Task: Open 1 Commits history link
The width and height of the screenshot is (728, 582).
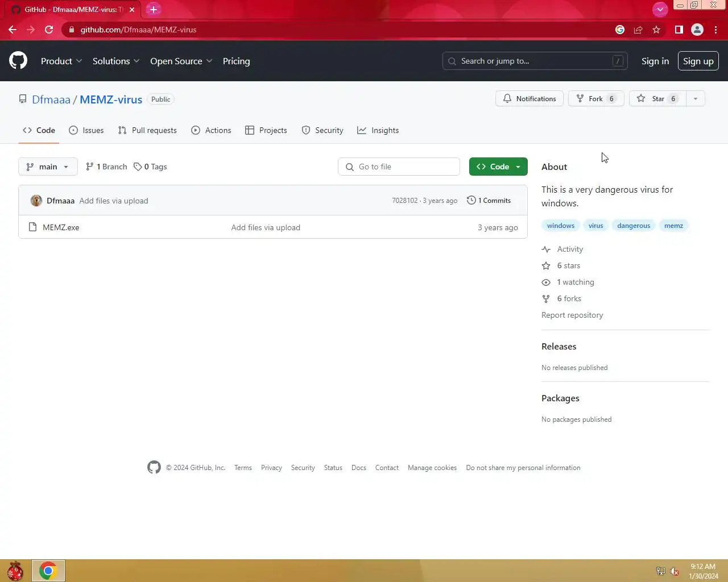Action: [489, 201]
